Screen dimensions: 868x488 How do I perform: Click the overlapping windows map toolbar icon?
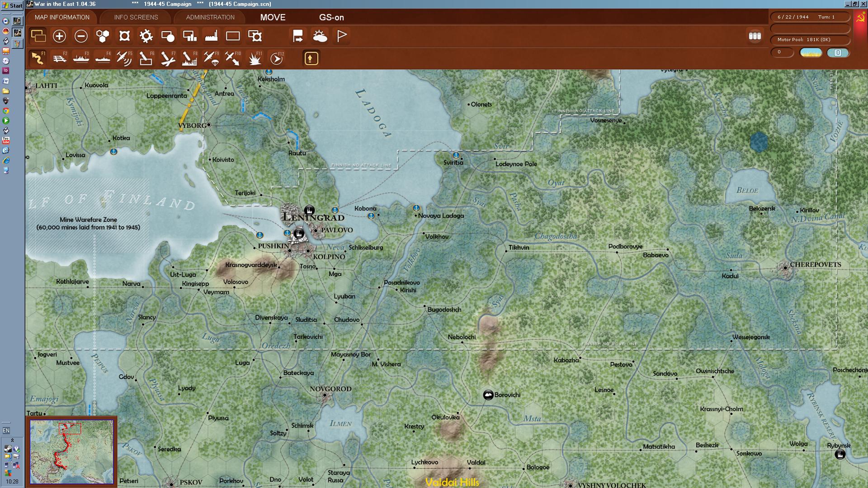pyautogui.click(x=38, y=36)
